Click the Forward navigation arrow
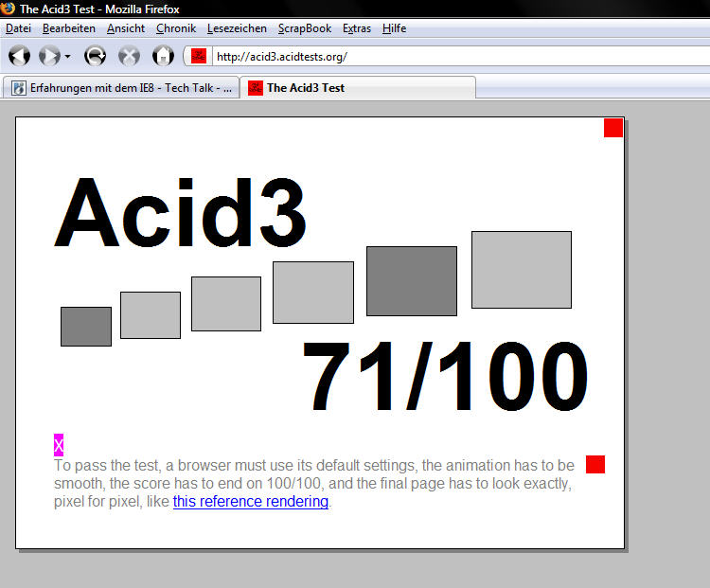This screenshot has height=588, width=710. pos(49,56)
